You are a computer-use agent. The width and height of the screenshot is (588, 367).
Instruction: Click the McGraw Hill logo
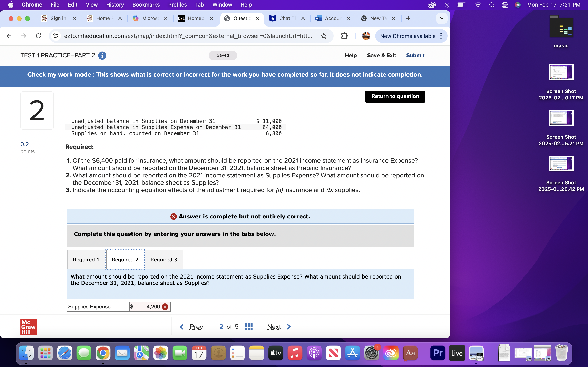pos(28,327)
